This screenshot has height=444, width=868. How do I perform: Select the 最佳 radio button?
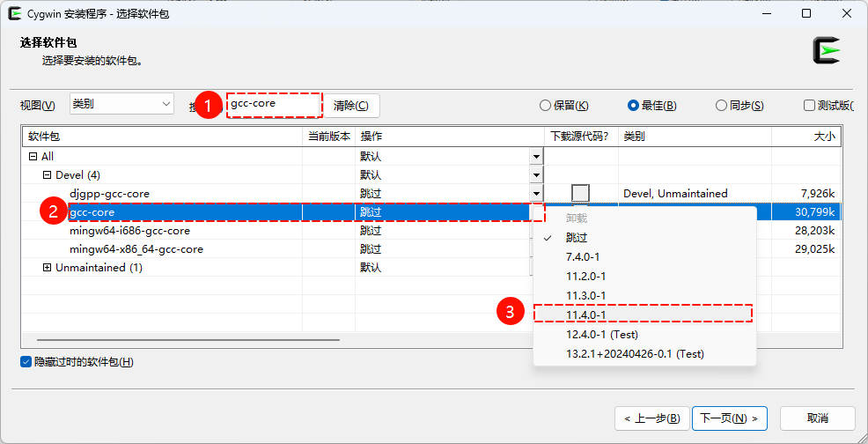click(652, 106)
